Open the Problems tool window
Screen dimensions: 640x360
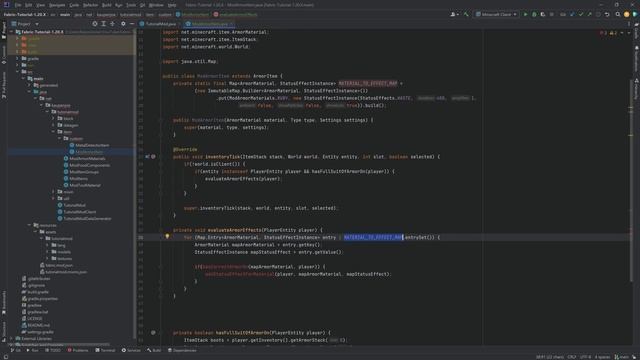click(x=78, y=350)
